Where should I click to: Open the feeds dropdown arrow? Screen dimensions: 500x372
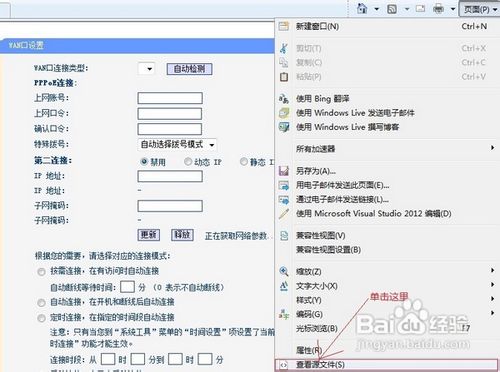click(407, 9)
